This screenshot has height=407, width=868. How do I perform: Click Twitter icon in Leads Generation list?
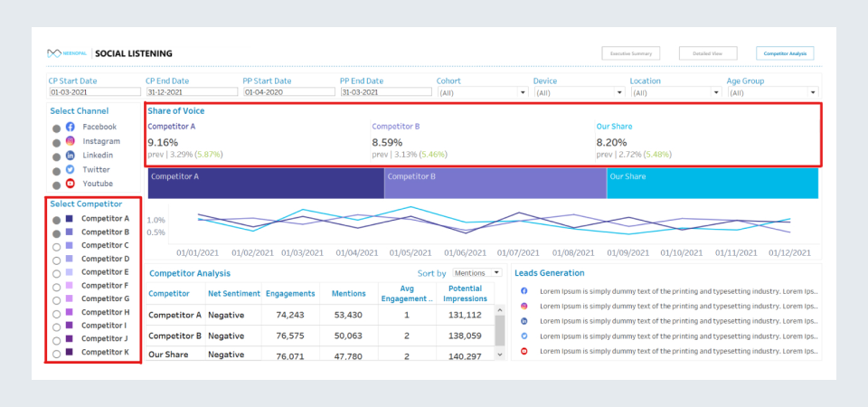[x=524, y=336]
